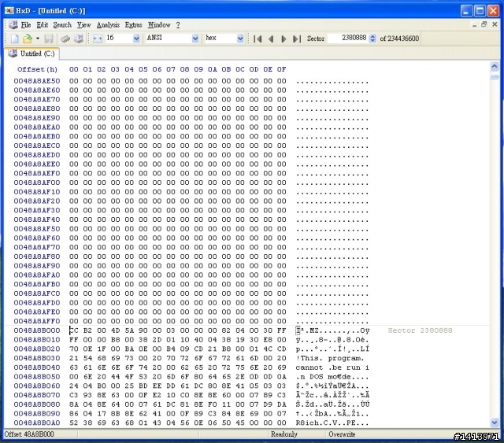Image resolution: width=504 pixels, height=443 pixels.
Task: Minimize the inner document window
Action: (474, 24)
